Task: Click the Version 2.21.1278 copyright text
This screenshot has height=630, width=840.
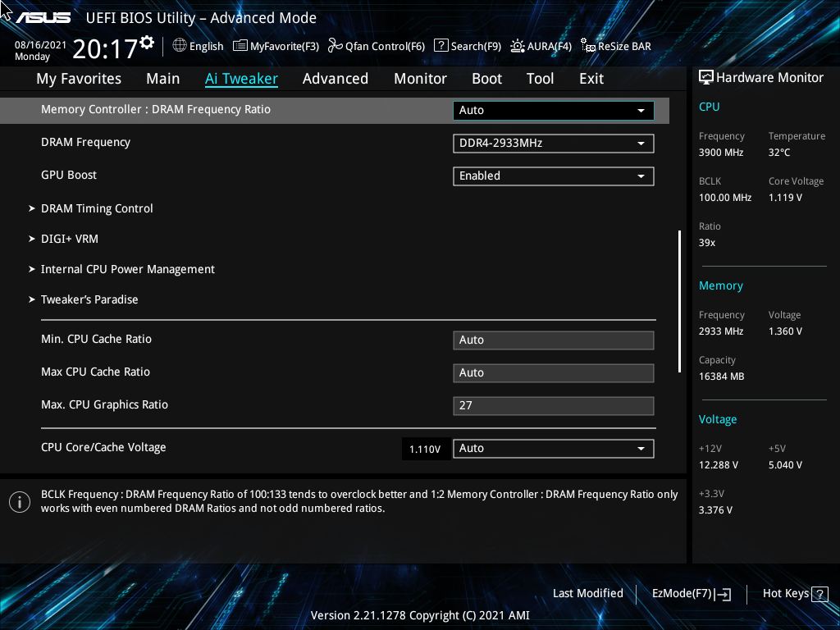Action: 420,615
